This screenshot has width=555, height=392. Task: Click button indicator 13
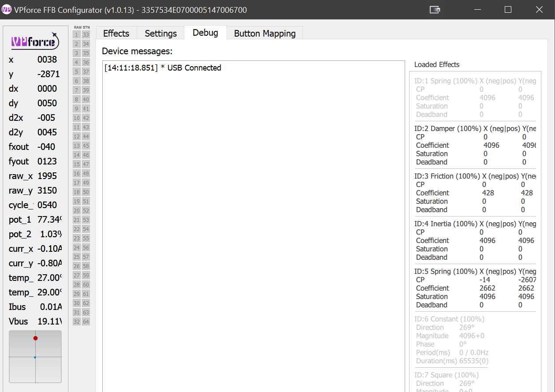77,146
